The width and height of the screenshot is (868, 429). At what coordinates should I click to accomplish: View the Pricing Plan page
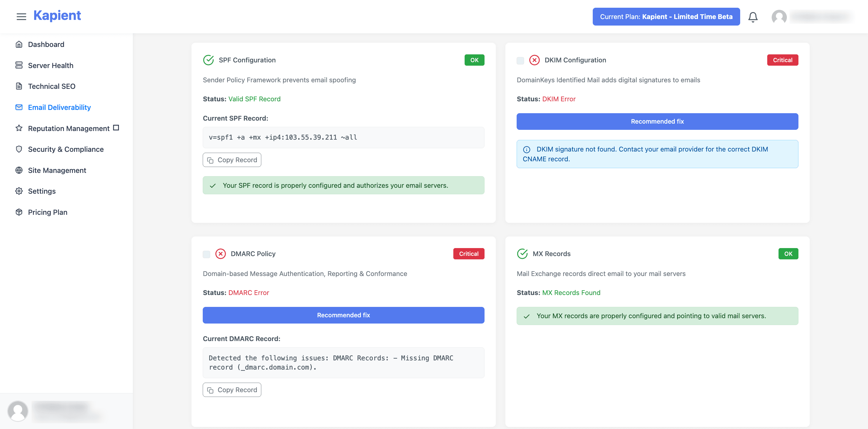(x=48, y=212)
